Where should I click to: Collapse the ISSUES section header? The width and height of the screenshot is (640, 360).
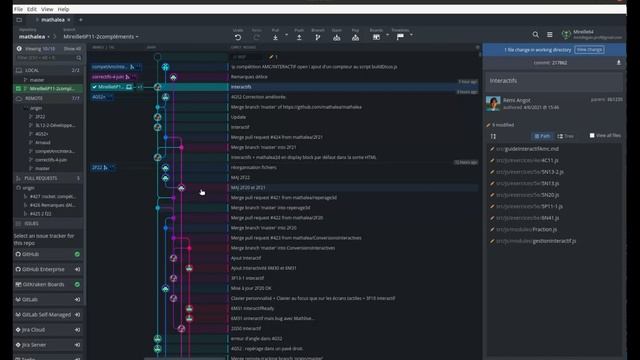[48, 224]
